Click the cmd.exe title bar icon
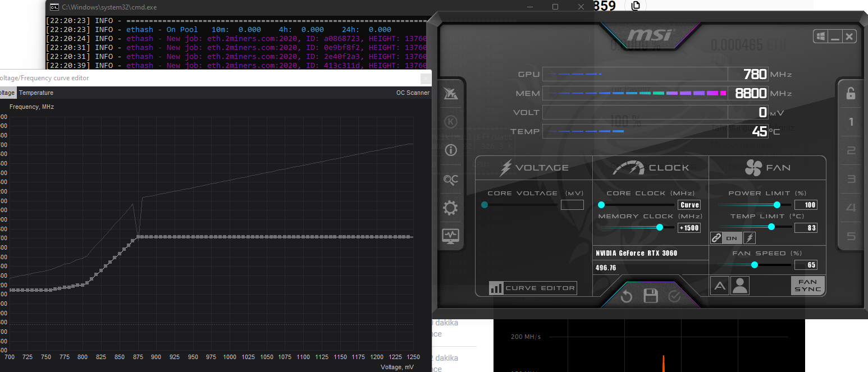Image resolution: width=868 pixels, height=372 pixels. click(x=54, y=7)
